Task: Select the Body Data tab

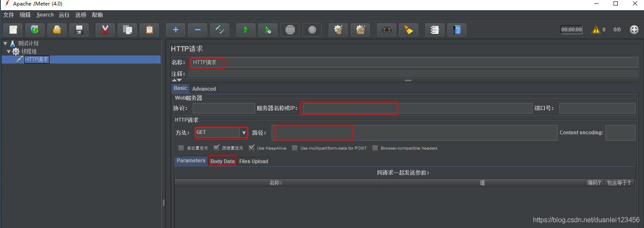Action: 222,161
